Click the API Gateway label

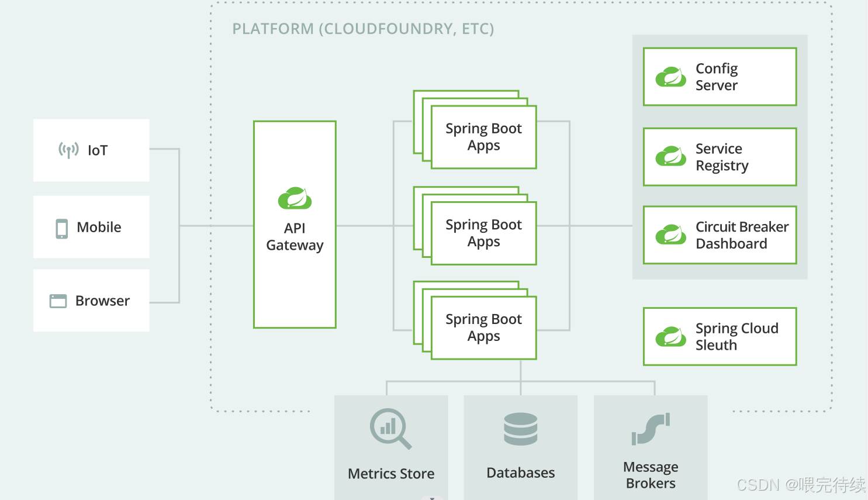tap(295, 236)
